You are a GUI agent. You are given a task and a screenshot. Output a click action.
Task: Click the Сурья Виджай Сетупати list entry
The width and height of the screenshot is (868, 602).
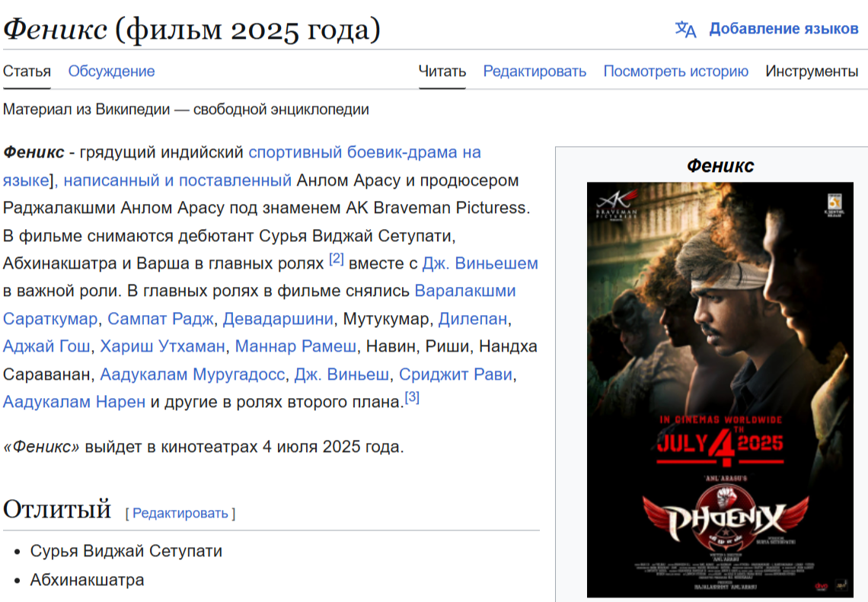[x=126, y=551]
